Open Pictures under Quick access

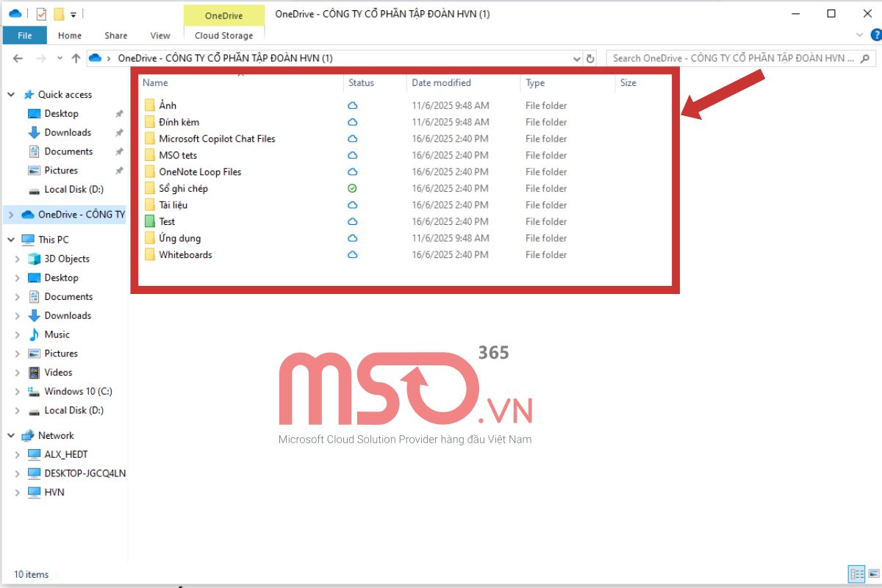pyautogui.click(x=61, y=171)
